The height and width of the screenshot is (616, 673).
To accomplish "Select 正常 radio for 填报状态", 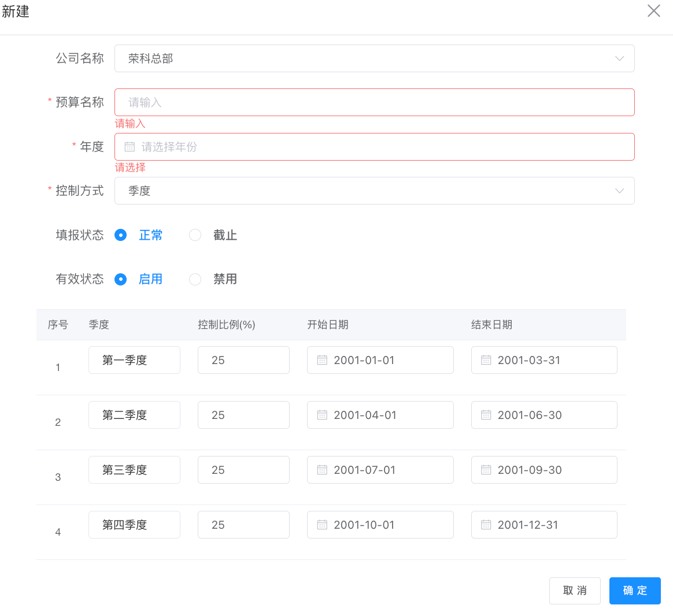I will coord(121,235).
